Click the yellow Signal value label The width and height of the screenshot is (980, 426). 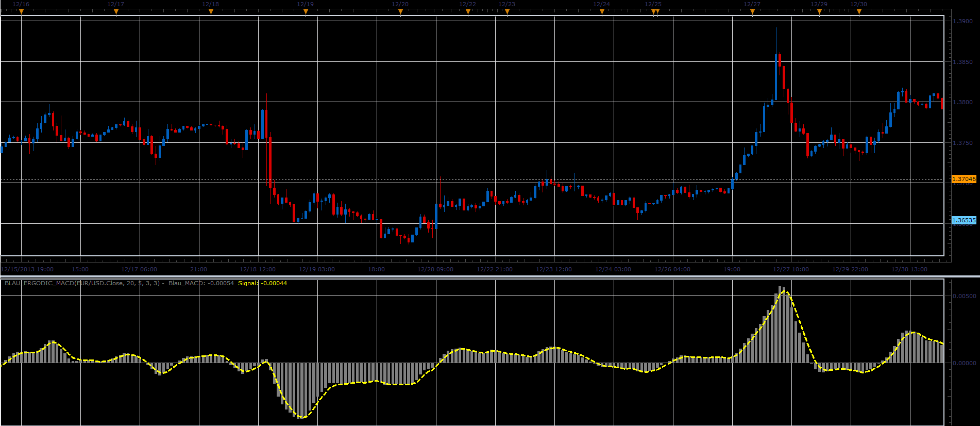(x=262, y=283)
